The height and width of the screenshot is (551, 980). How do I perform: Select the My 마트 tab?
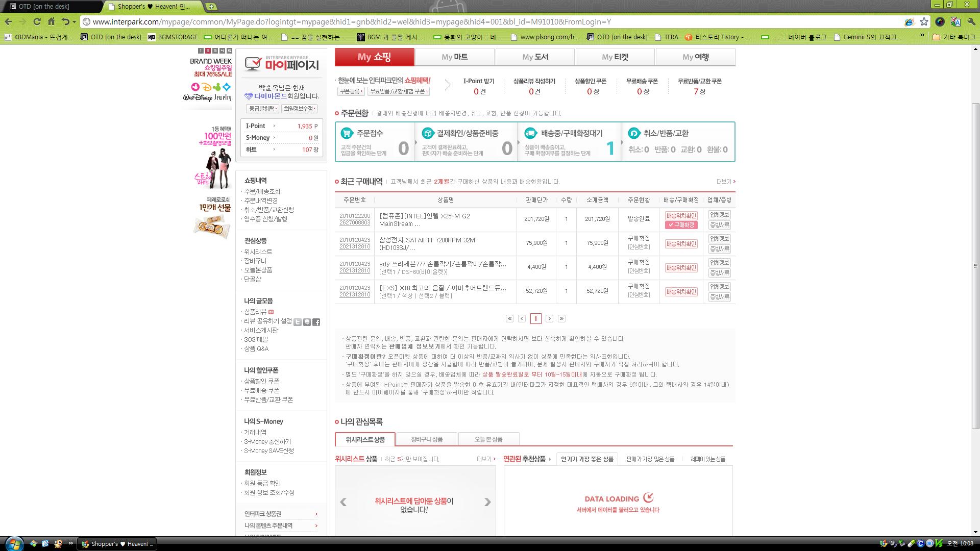click(x=455, y=57)
